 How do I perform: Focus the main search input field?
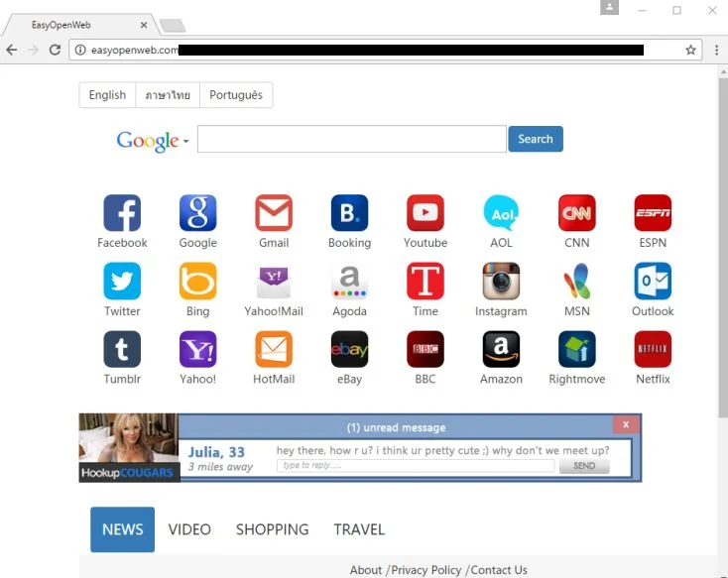click(x=351, y=139)
